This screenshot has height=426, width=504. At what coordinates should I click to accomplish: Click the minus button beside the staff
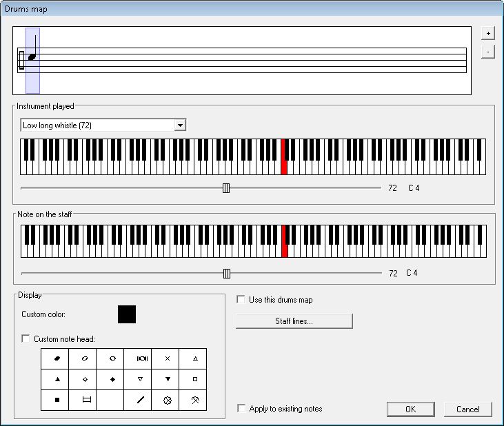(486, 52)
